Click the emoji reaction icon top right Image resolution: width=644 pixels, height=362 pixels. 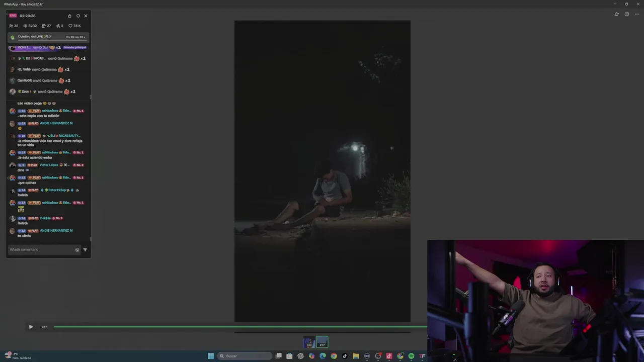point(627,14)
